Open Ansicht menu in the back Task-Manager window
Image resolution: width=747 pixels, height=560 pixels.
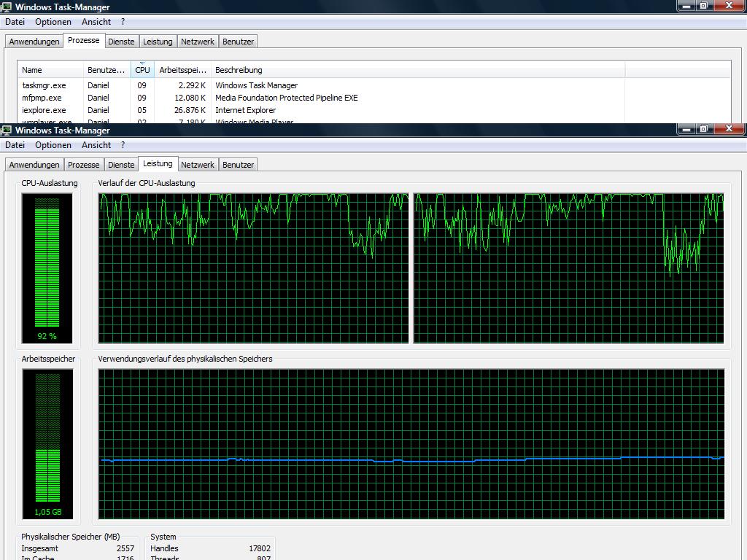pos(96,22)
